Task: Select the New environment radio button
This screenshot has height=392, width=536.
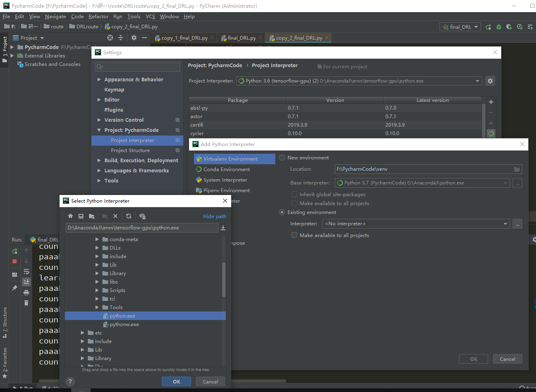Action: click(x=282, y=158)
